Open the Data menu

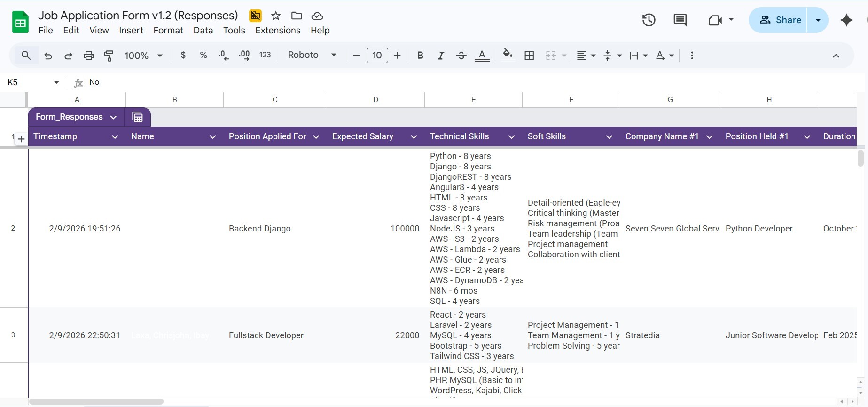(203, 30)
